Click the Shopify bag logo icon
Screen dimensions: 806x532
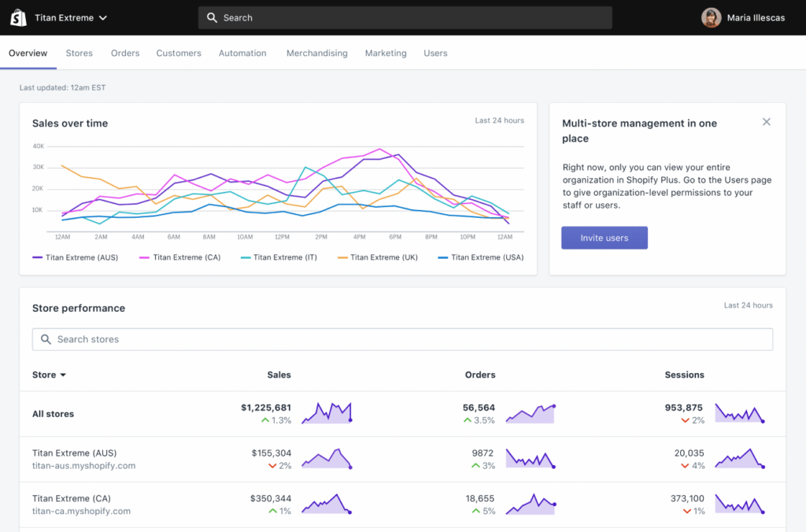pos(18,17)
